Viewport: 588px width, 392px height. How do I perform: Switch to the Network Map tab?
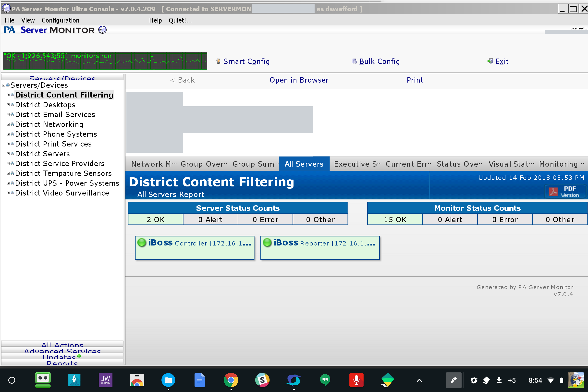(154, 164)
